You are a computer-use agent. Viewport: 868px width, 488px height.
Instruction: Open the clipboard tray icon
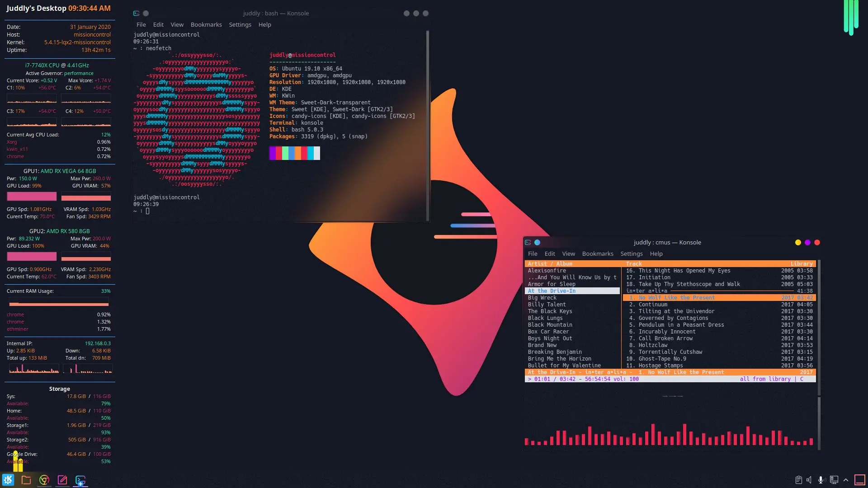point(798,480)
